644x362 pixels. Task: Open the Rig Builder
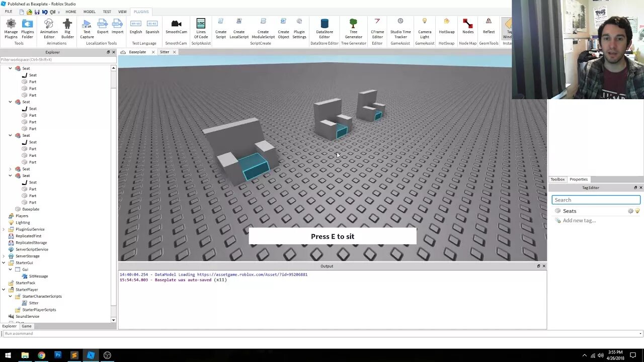pyautogui.click(x=67, y=29)
